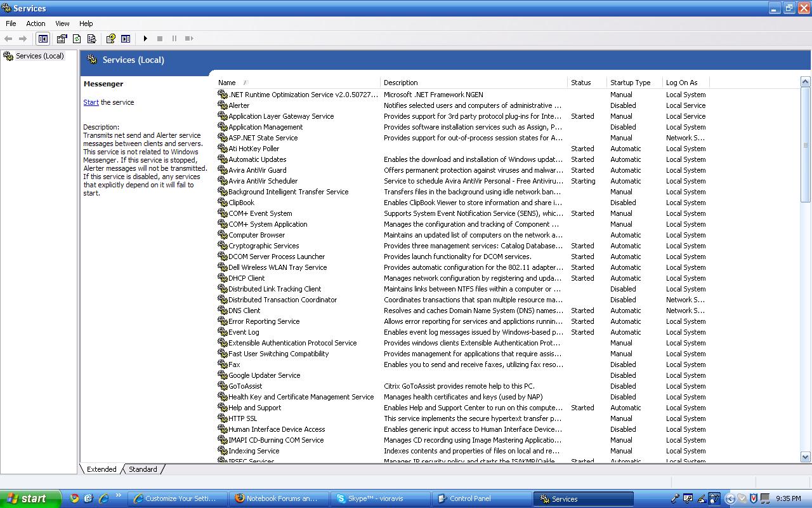Select the Indexing Service name
The height and width of the screenshot is (508, 812).
click(x=254, y=451)
